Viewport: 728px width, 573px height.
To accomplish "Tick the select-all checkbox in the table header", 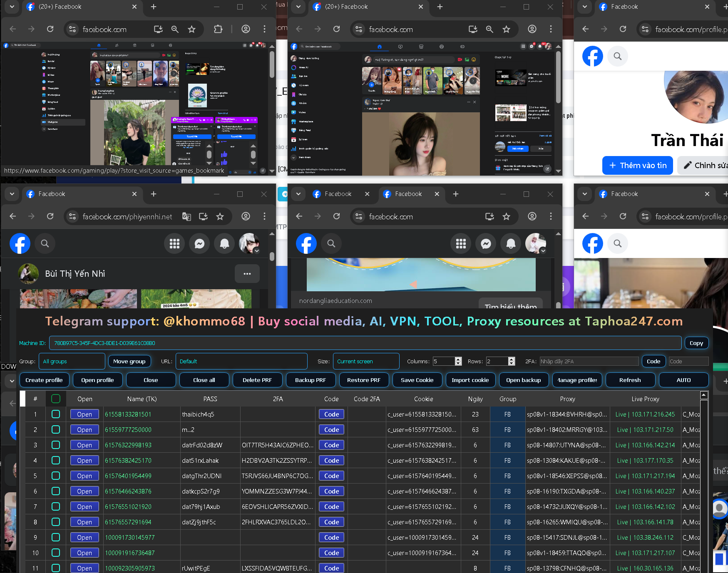I will [56, 399].
